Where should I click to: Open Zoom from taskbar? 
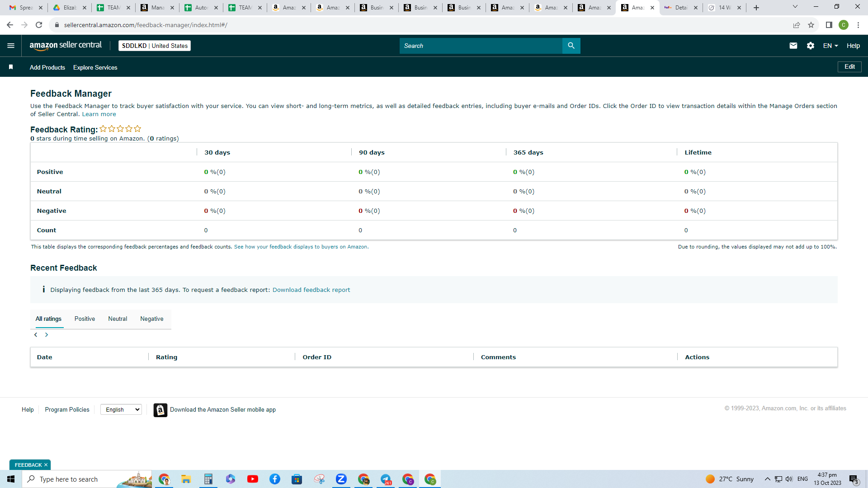click(341, 479)
